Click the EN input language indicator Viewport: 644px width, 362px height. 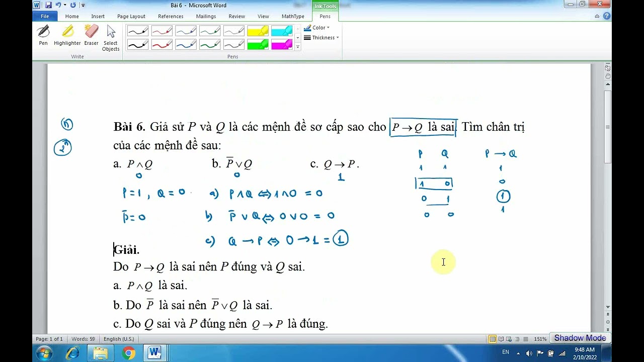pos(506,352)
